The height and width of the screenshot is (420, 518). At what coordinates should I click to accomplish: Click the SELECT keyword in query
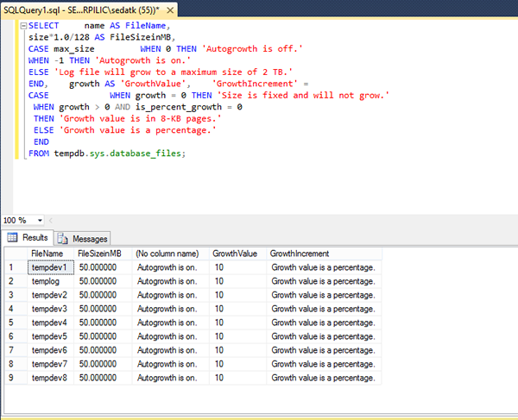44,26
